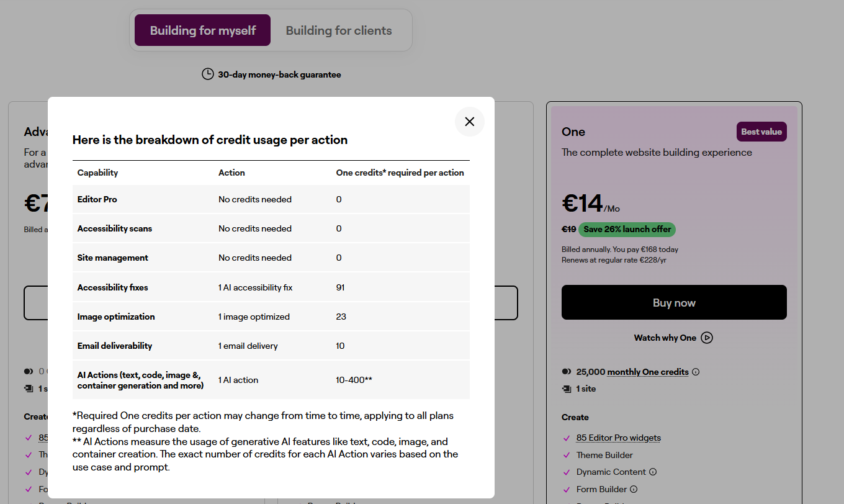Click the Accessibility scans row label

(x=114, y=228)
